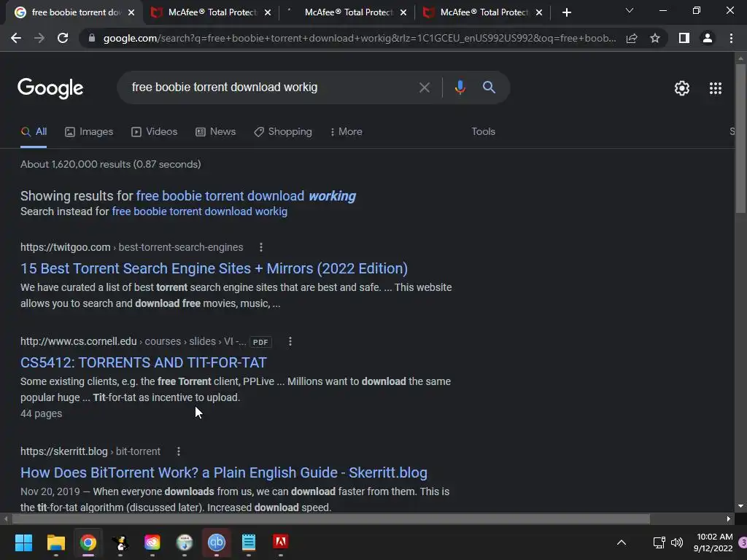The height and width of the screenshot is (560, 747).
Task: Open '15 Best Torrent Search Engine Sites' result
Action: pyautogui.click(x=214, y=268)
